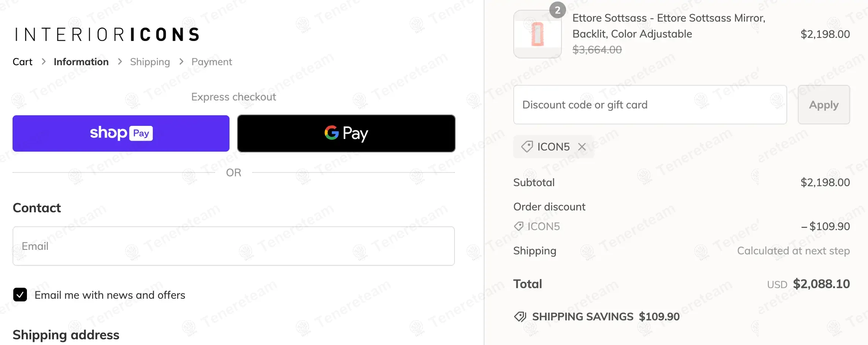
Task: Select the Payment breadcrumb step
Action: pyautogui.click(x=212, y=62)
